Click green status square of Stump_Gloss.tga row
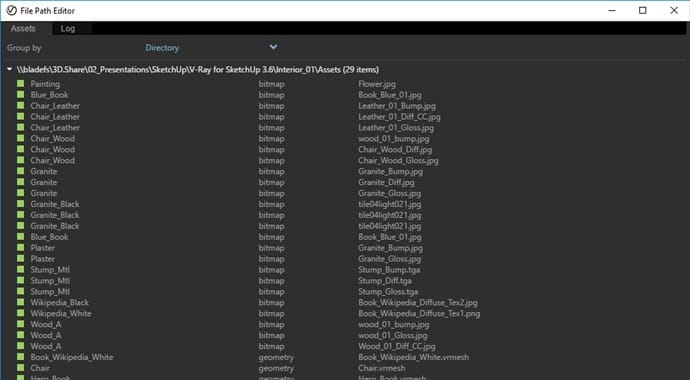 coord(21,291)
